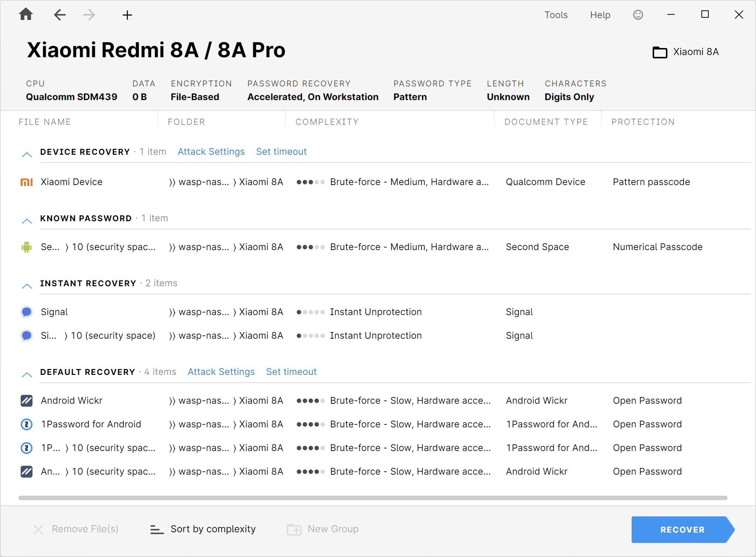The image size is (756, 557).
Task: Collapse the Default Recovery group
Action: (x=27, y=375)
